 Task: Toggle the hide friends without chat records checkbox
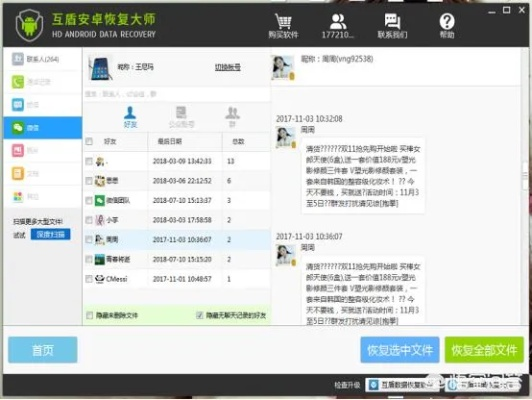200,316
